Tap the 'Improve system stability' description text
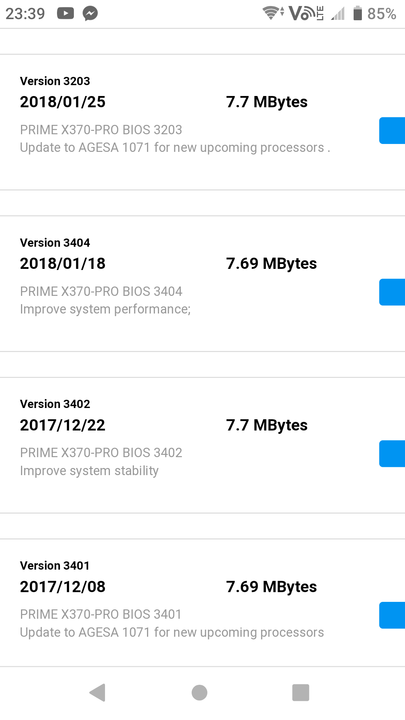The width and height of the screenshot is (405, 720). coord(89,471)
